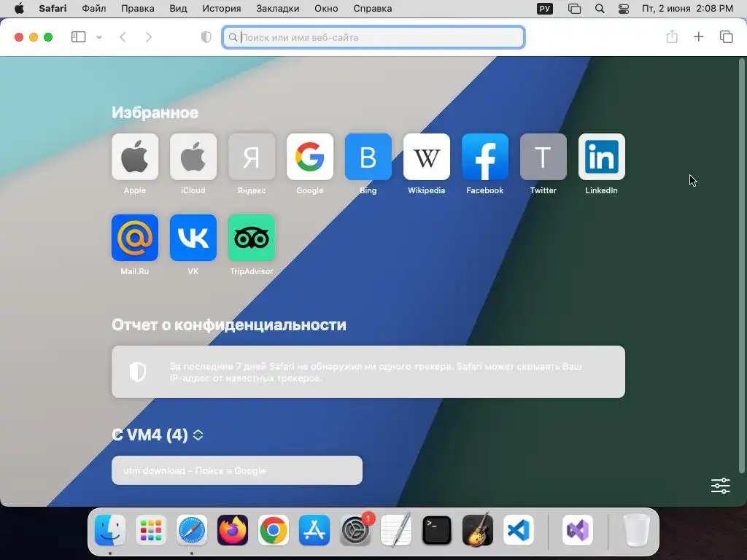
Task: Open the Окно menu
Action: point(326,9)
